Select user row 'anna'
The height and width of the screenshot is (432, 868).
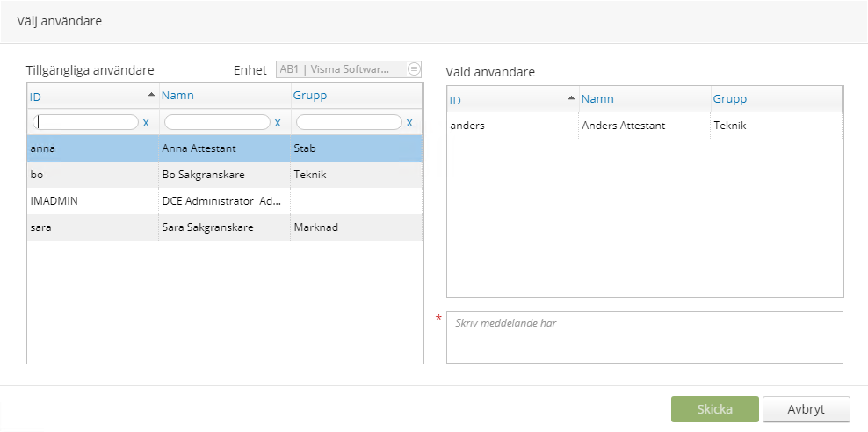225,148
